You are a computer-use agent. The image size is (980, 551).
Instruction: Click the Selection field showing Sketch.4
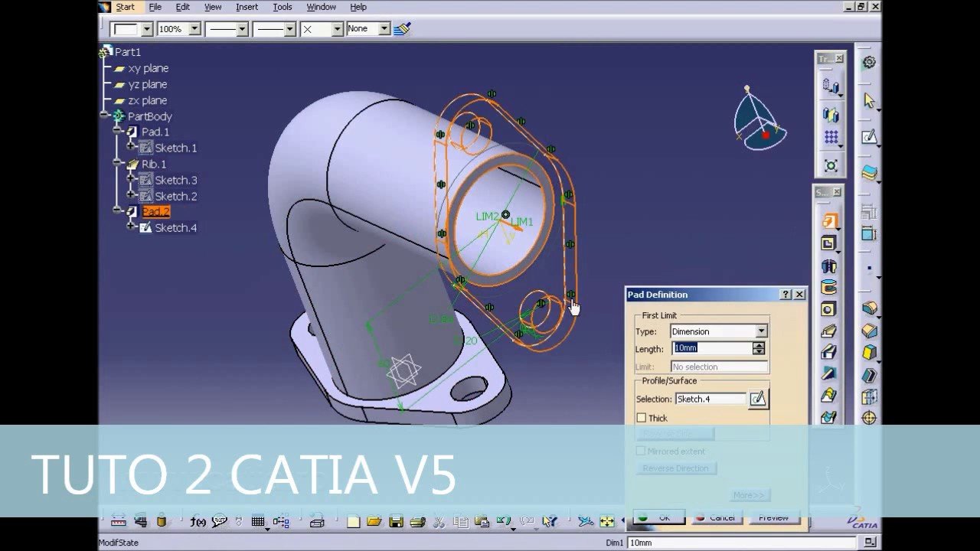[710, 399]
